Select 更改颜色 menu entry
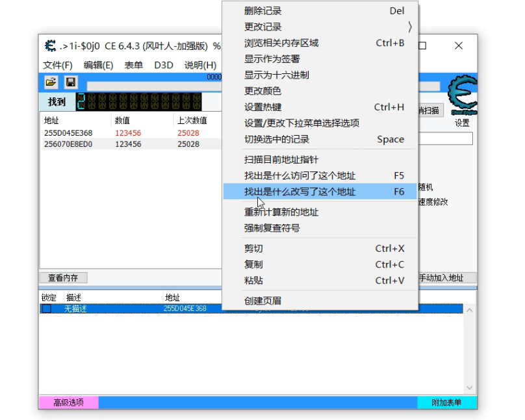The height and width of the screenshot is (420, 525). 320,91
